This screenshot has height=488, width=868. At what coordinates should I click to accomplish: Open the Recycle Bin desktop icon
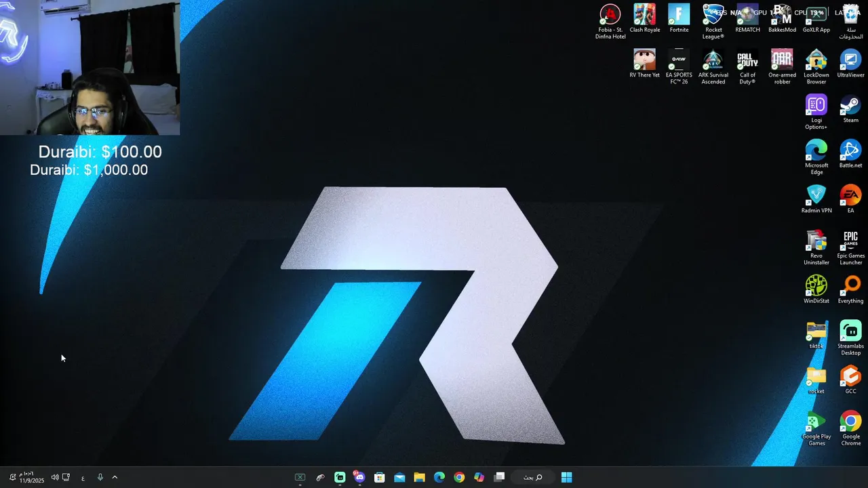850,21
